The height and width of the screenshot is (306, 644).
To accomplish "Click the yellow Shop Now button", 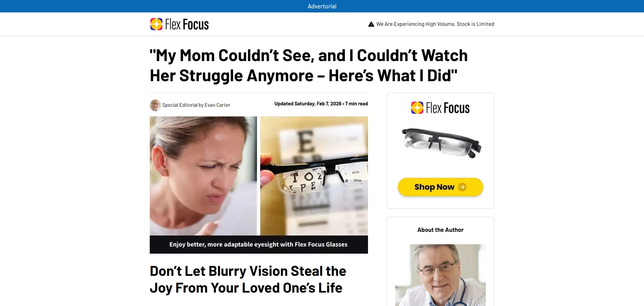I will click(440, 187).
